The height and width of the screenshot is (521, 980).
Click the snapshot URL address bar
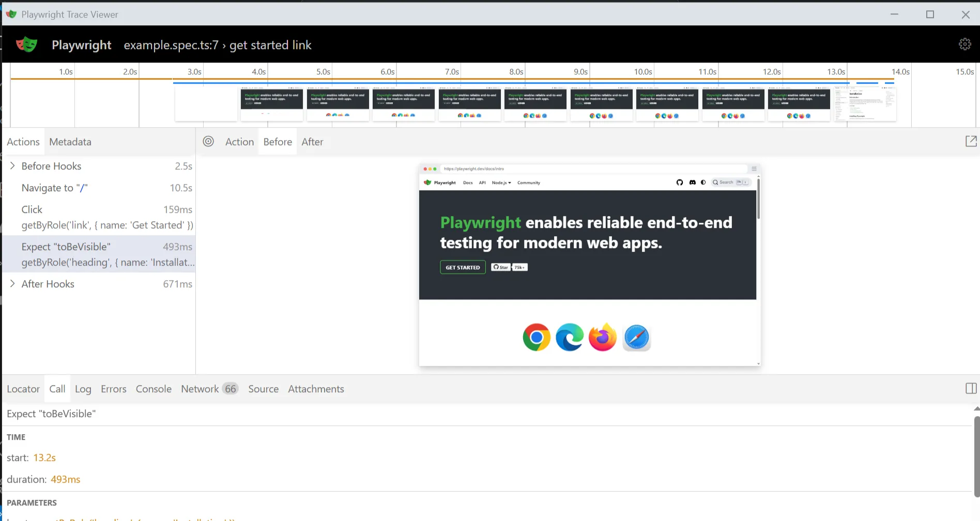click(594, 168)
